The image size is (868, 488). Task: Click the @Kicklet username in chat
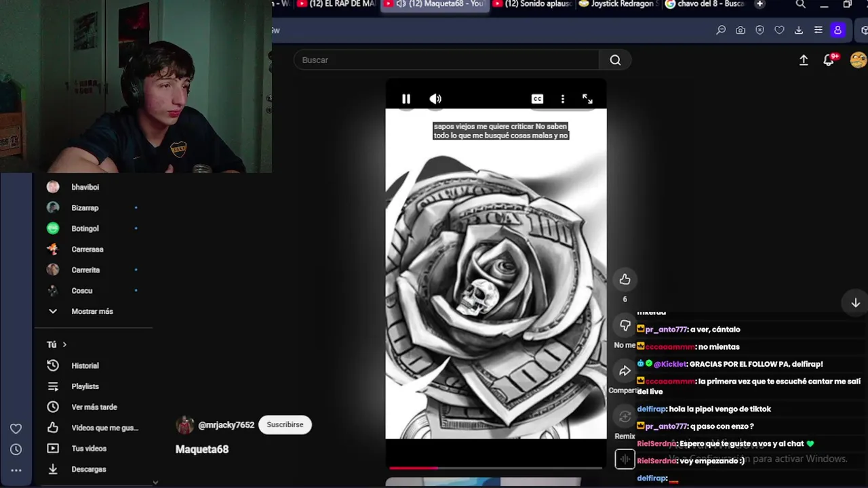[670, 364]
